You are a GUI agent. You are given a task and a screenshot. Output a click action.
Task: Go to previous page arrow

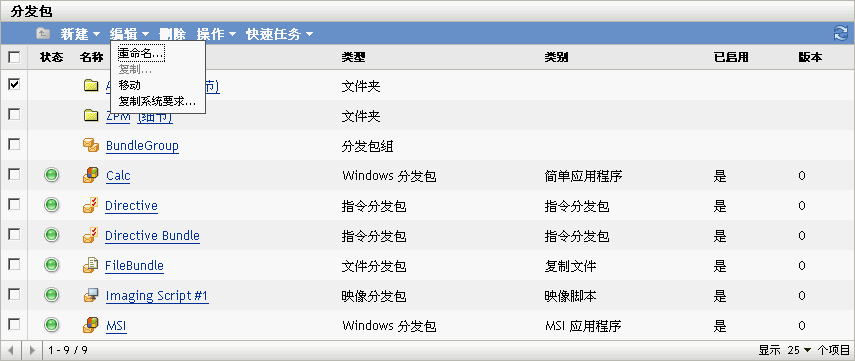11,350
